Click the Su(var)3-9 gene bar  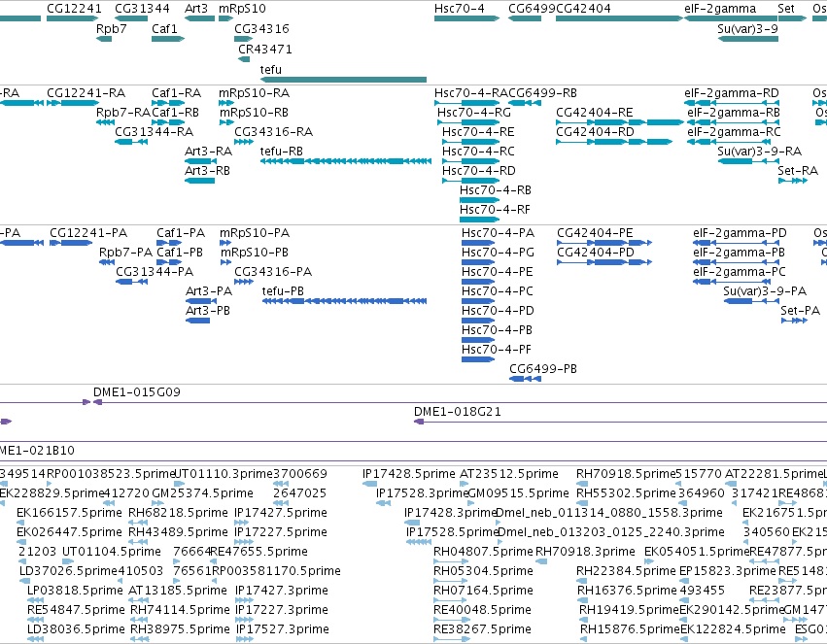[748, 39]
